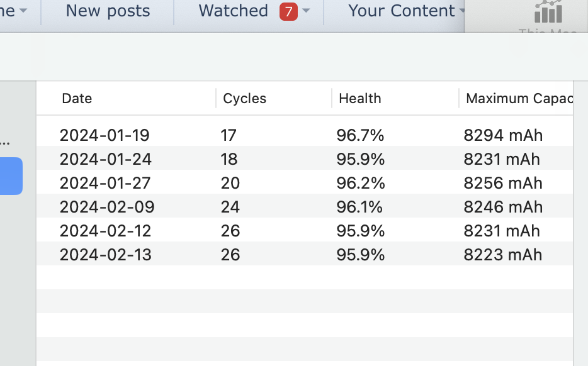Screen dimensions: 588x366
Task: Click the 96.1% health value
Action: coord(360,207)
